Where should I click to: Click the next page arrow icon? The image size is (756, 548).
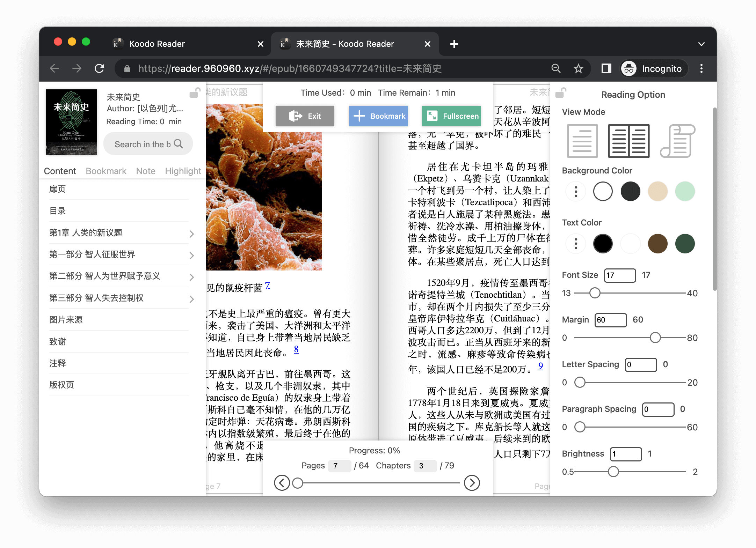pos(472,483)
